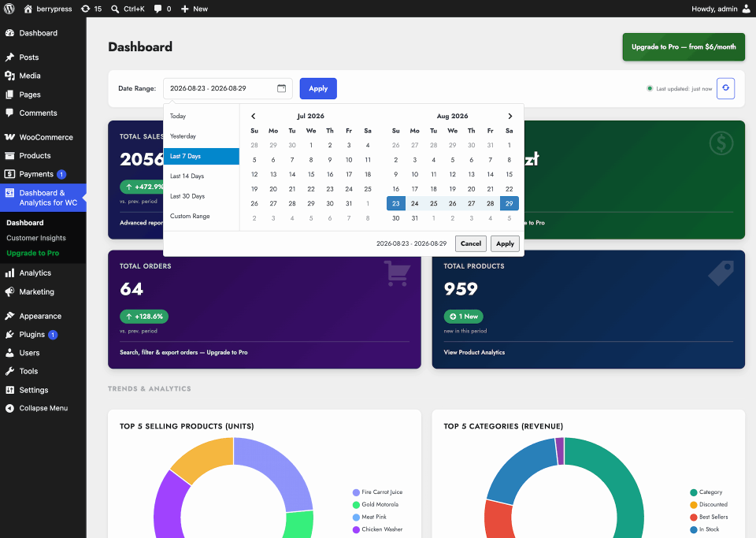Image resolution: width=756 pixels, height=538 pixels.
Task: Open the 15 pending updates icon
Action: point(85,9)
